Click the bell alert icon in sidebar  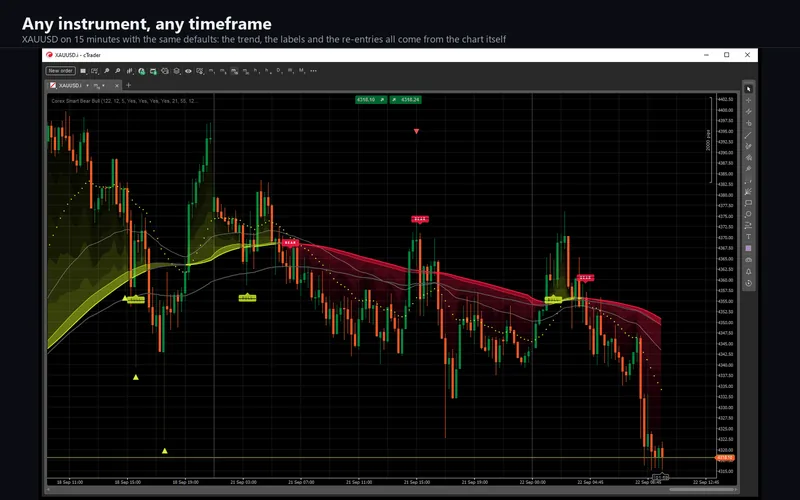[748, 271]
